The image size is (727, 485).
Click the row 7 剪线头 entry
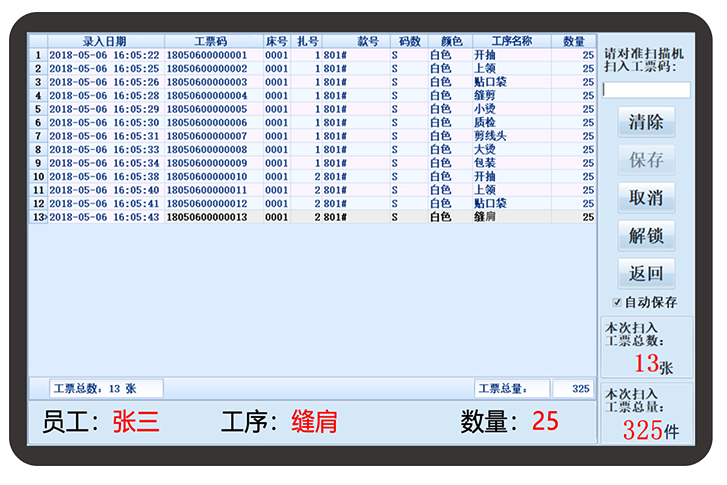pos(300,136)
